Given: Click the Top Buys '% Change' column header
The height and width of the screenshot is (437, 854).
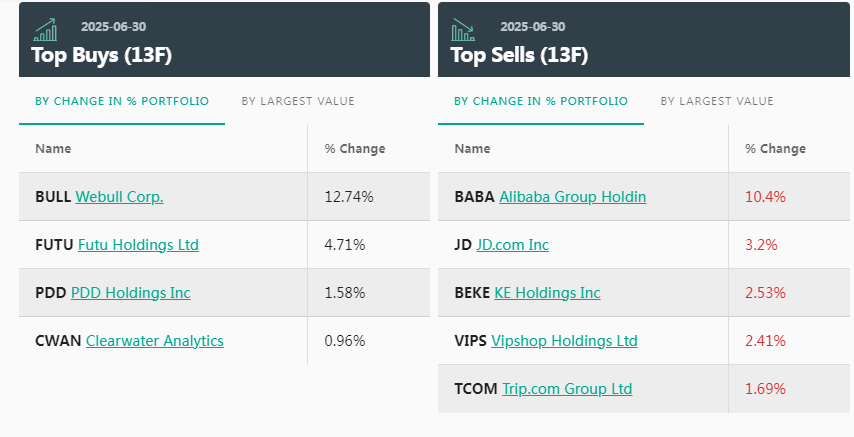Looking at the screenshot, I should 355,149.
